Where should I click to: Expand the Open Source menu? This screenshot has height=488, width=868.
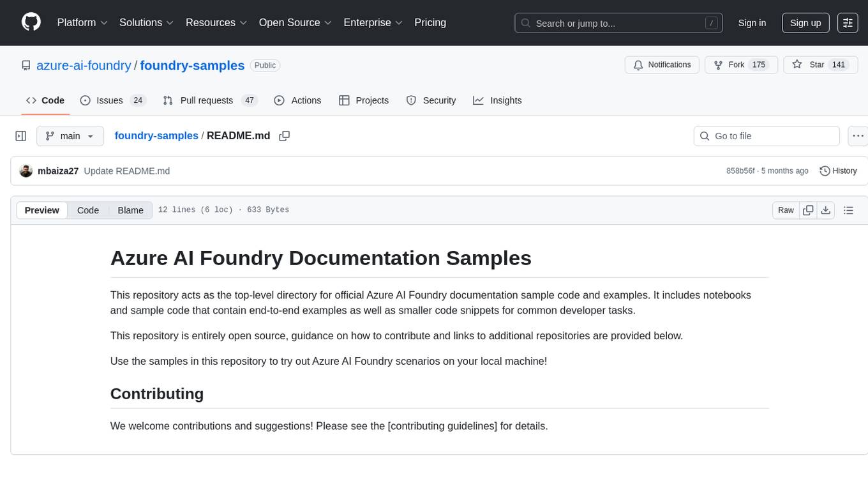pos(295,22)
